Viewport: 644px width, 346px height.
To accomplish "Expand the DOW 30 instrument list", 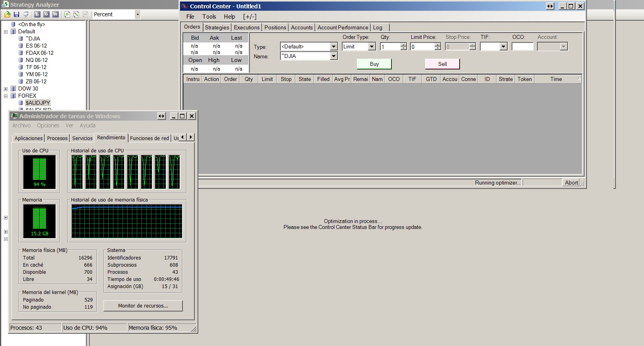I will pos(6,89).
